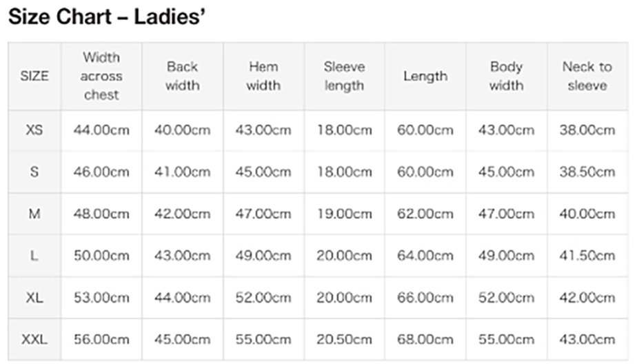Select the Sleeve length column header
Viewport: 637px width, 364px height.
[344, 76]
